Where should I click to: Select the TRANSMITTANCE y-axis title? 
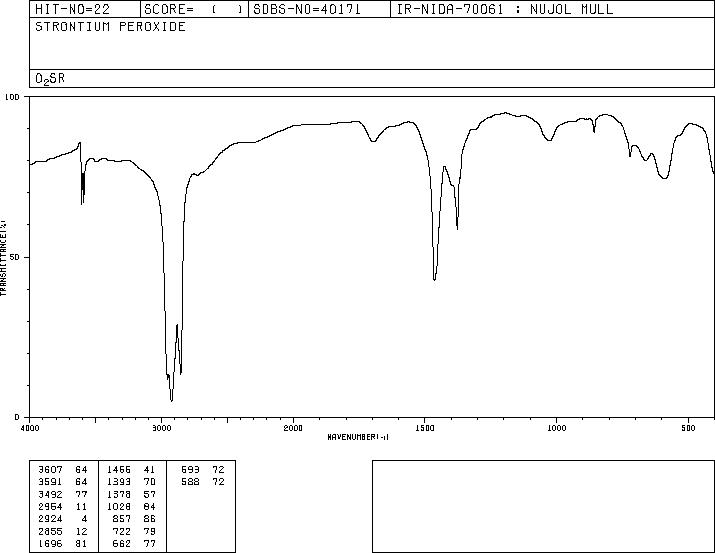click(3, 257)
